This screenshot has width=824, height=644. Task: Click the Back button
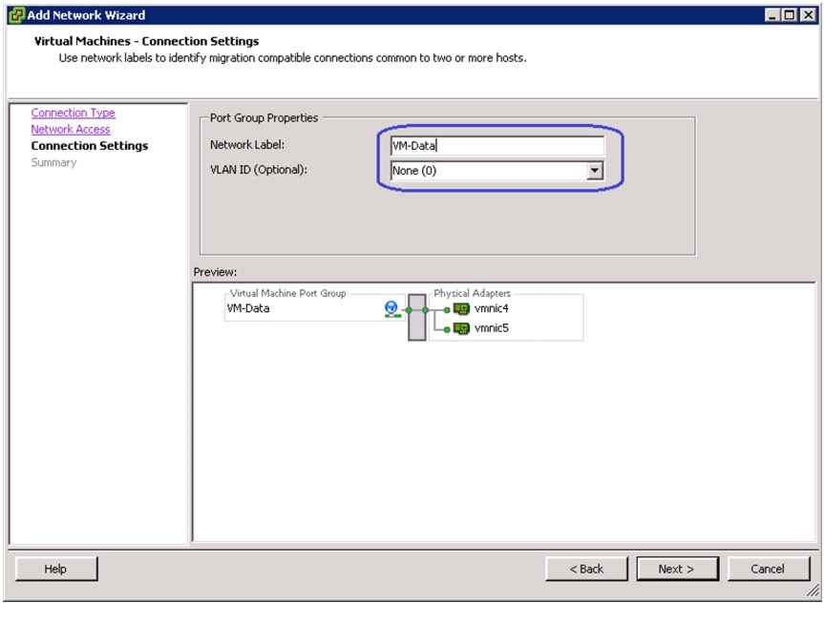pyautogui.click(x=586, y=569)
